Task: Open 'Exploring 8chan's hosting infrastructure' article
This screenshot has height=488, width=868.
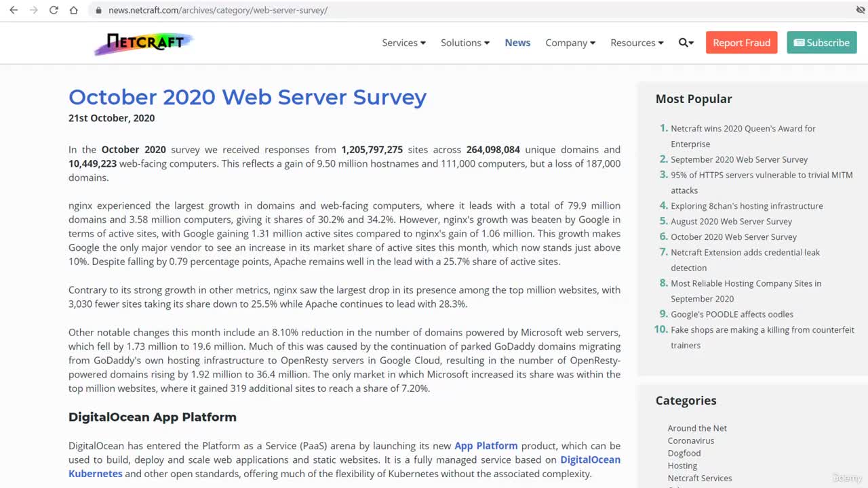Action: point(747,206)
